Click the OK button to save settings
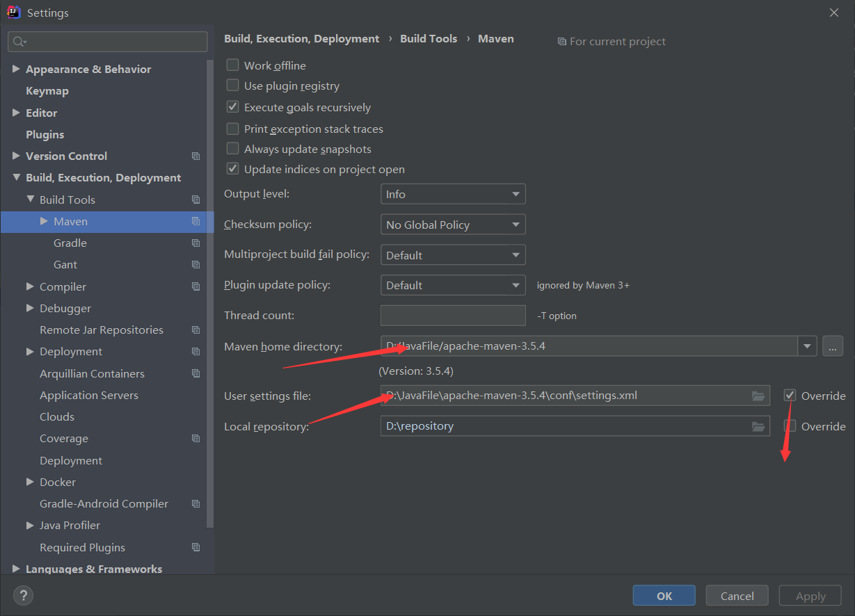This screenshot has height=616, width=855. point(663,595)
